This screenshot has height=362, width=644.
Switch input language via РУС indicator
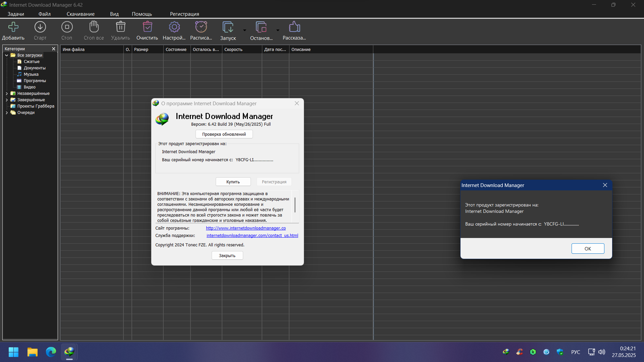pyautogui.click(x=576, y=352)
